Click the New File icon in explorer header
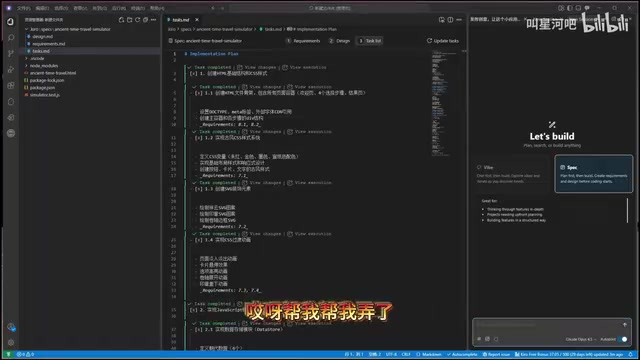Viewport: 640px width, 360px height. (121, 20)
